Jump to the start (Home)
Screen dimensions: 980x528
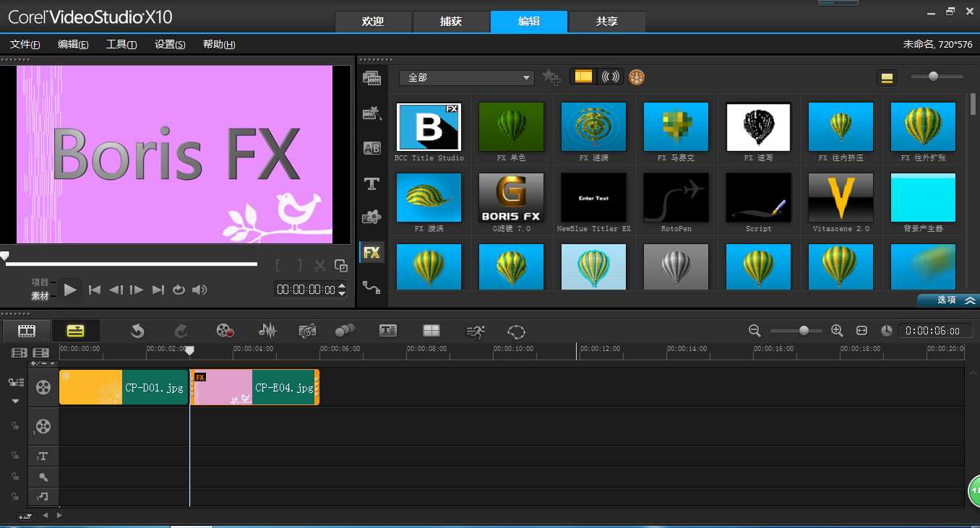click(95, 290)
